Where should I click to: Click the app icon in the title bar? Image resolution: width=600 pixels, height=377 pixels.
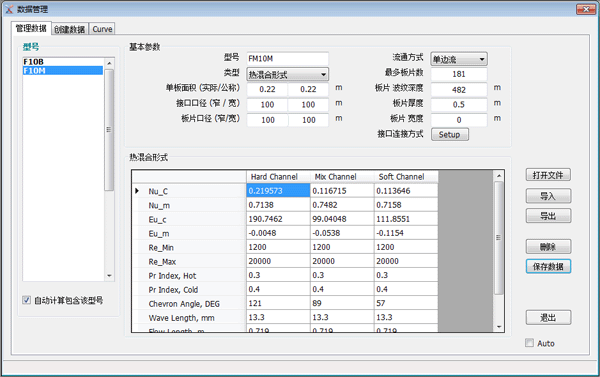(9, 9)
